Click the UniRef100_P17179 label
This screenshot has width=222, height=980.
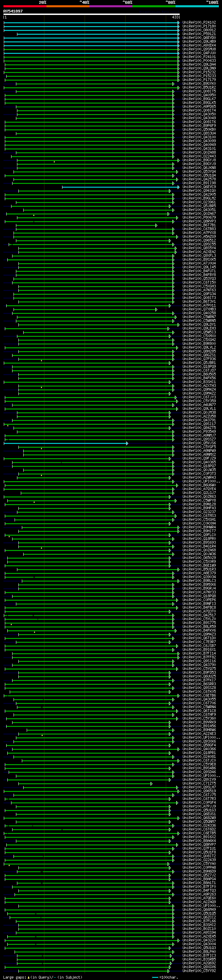199,80
